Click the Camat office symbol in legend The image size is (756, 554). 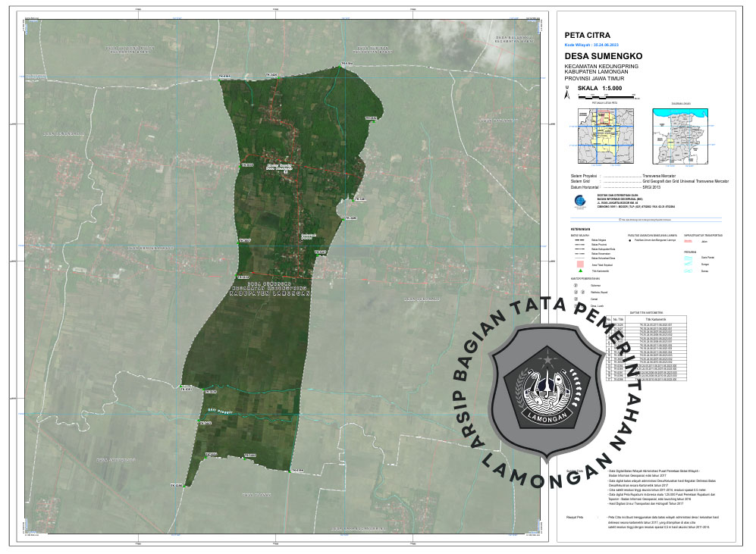pos(576,299)
